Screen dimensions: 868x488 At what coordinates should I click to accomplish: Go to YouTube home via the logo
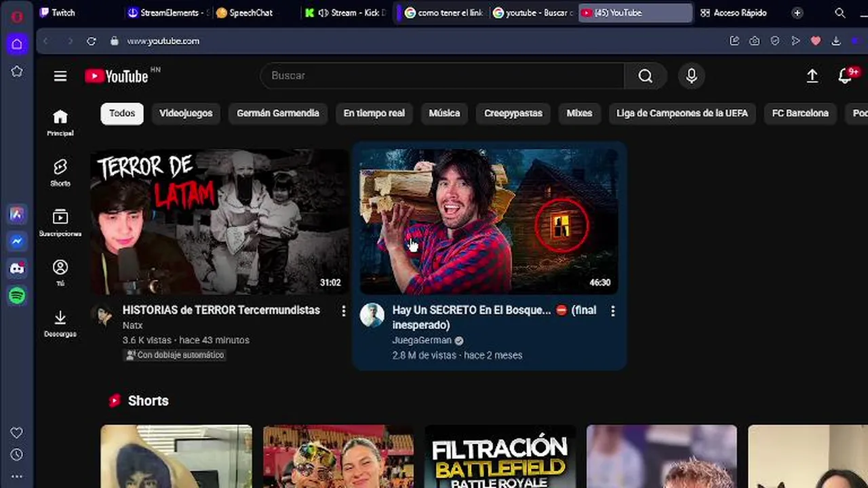(117, 76)
